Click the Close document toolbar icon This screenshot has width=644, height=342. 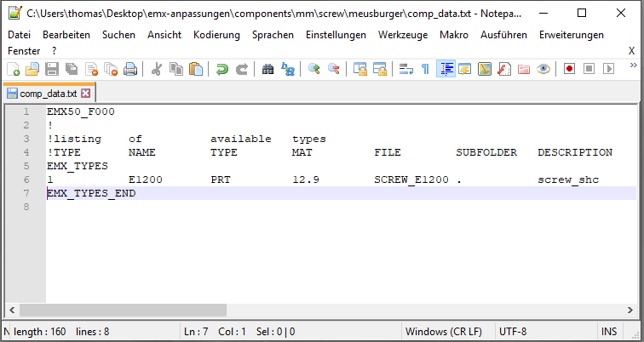pos(91,69)
